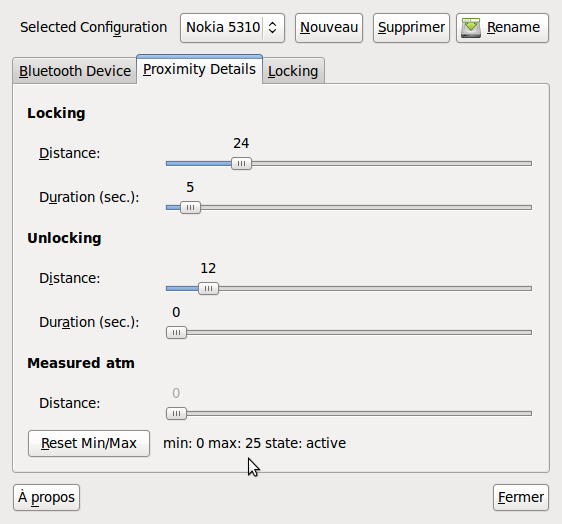Image resolution: width=562 pixels, height=524 pixels.
Task: Click the Rename button label
Action: pyautogui.click(x=513, y=27)
